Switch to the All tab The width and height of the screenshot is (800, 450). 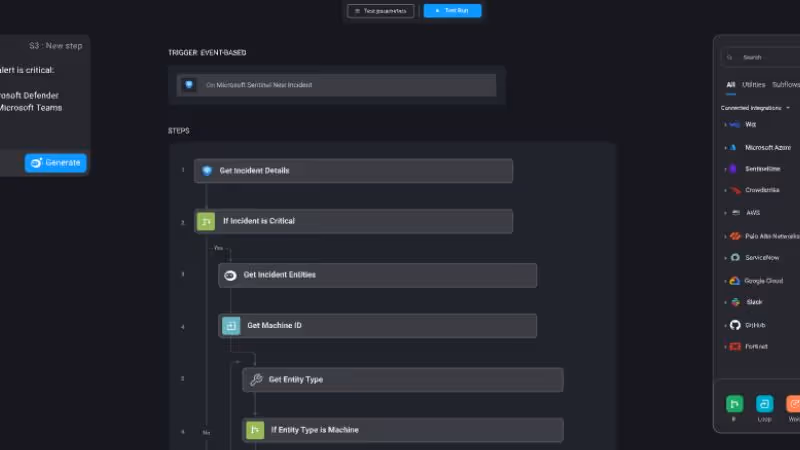tap(731, 85)
